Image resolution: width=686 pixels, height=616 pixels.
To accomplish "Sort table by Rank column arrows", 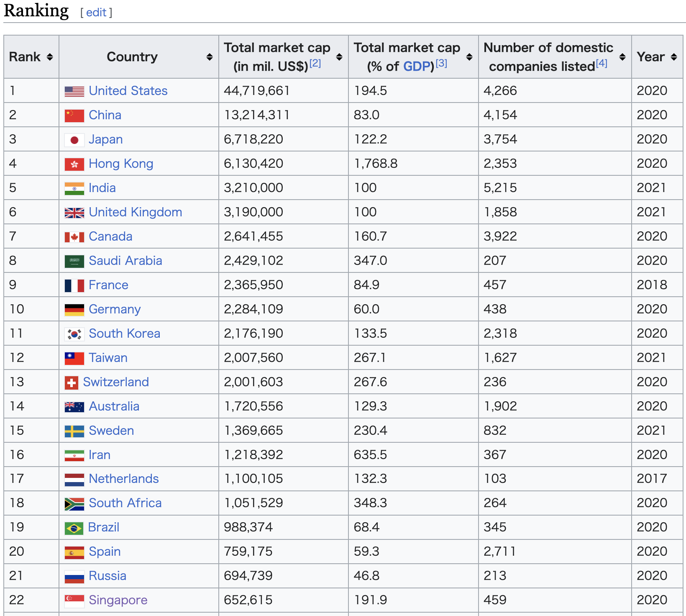I will (x=50, y=57).
